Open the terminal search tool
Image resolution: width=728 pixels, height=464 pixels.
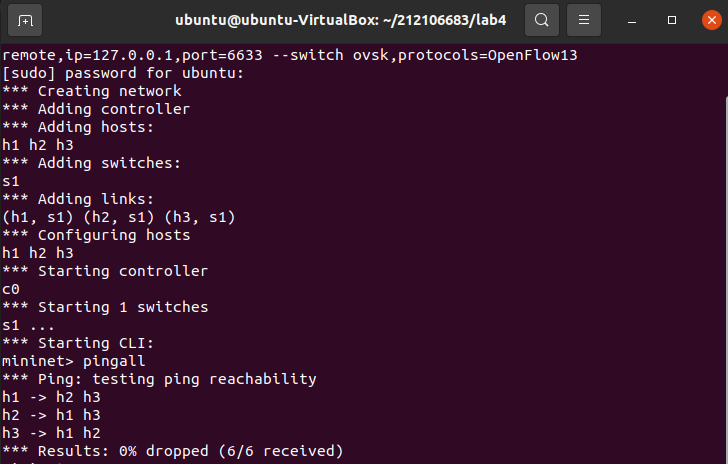(542, 20)
